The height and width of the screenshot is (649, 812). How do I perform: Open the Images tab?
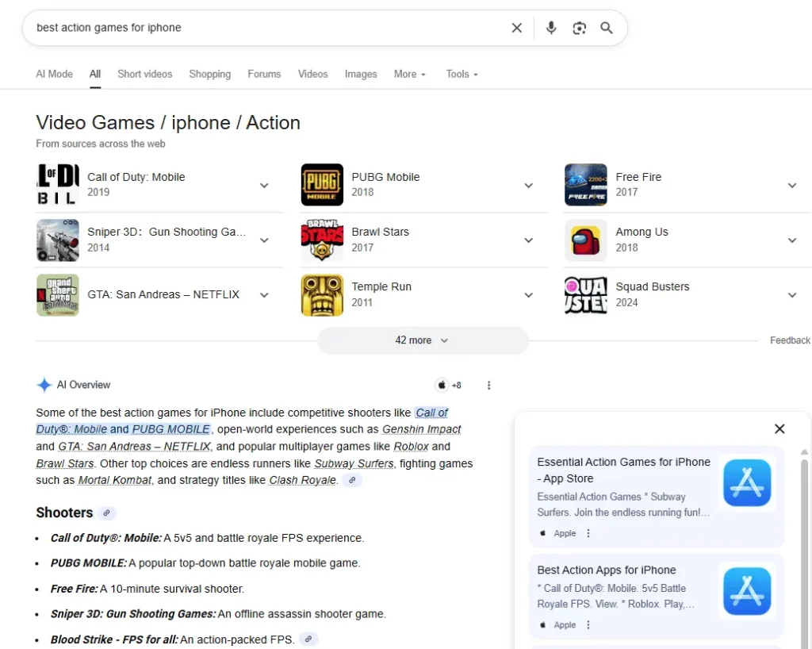(x=361, y=74)
